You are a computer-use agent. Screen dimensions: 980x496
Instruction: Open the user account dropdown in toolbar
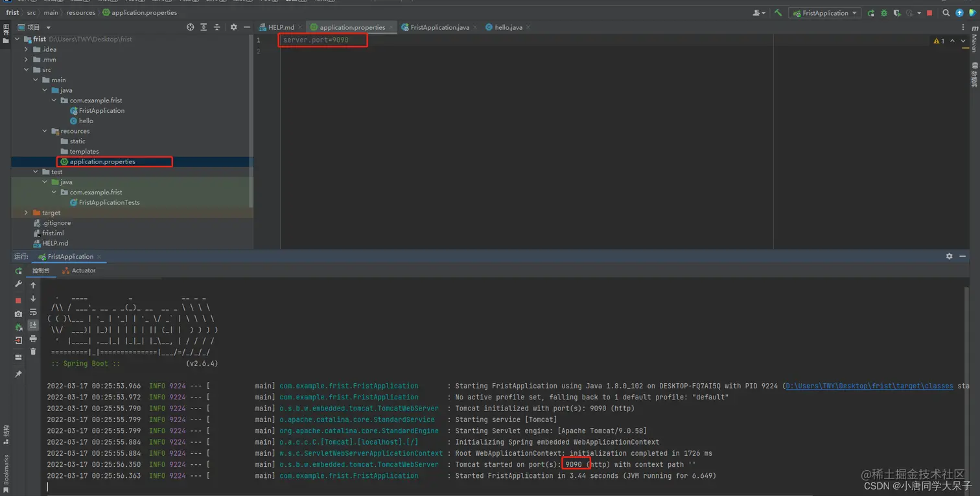click(x=758, y=13)
